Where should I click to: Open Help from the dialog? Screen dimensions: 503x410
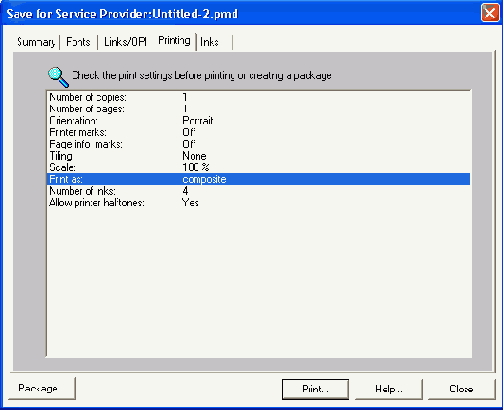click(x=389, y=389)
